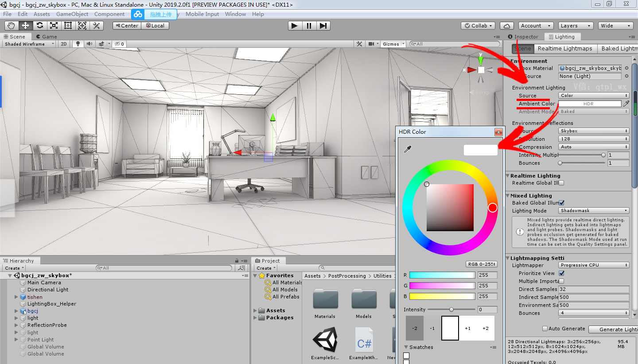Expand the bgcj item in the Hierarchy
The width and height of the screenshot is (638, 364).
pos(16,311)
